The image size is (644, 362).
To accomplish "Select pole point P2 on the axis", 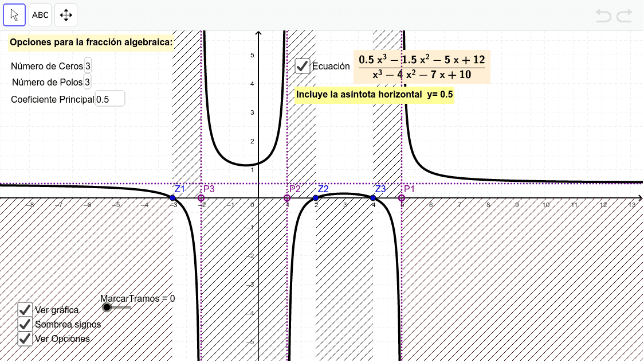I will pos(287,198).
